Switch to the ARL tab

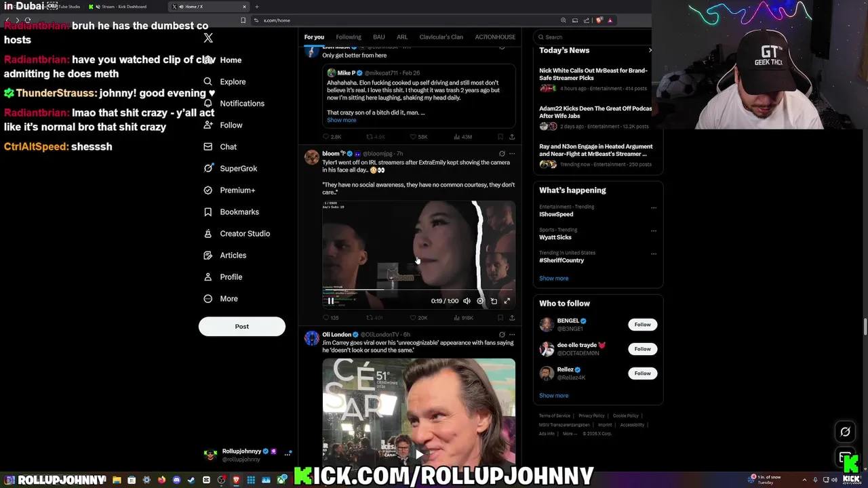(x=402, y=37)
